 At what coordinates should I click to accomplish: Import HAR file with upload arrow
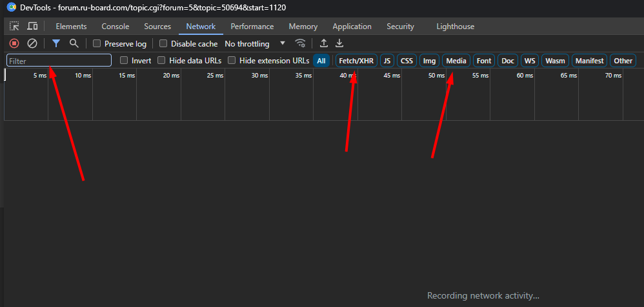(324, 43)
